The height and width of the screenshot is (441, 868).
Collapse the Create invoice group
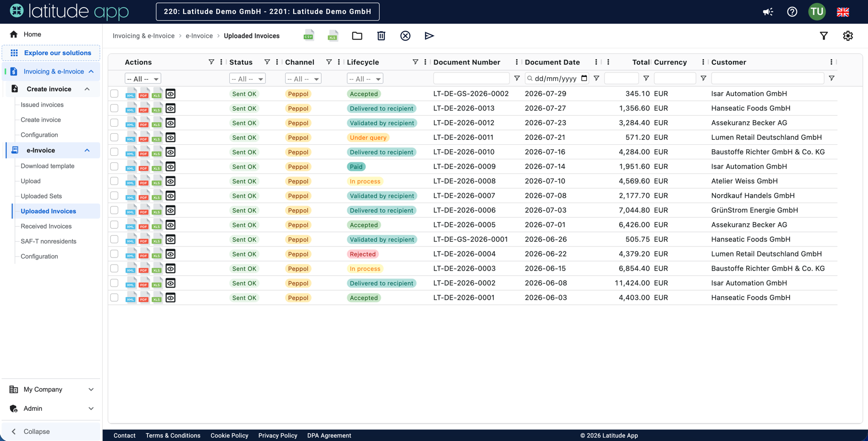[87, 89]
